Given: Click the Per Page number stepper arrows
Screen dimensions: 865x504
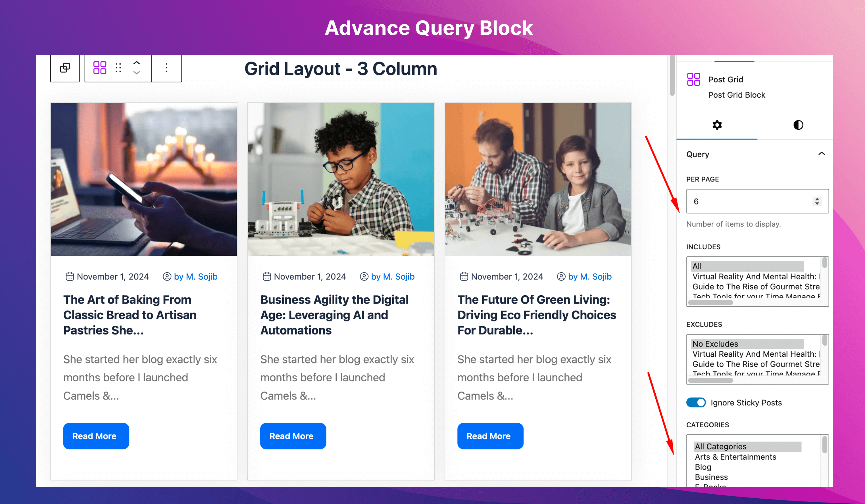Looking at the screenshot, I should pos(817,201).
